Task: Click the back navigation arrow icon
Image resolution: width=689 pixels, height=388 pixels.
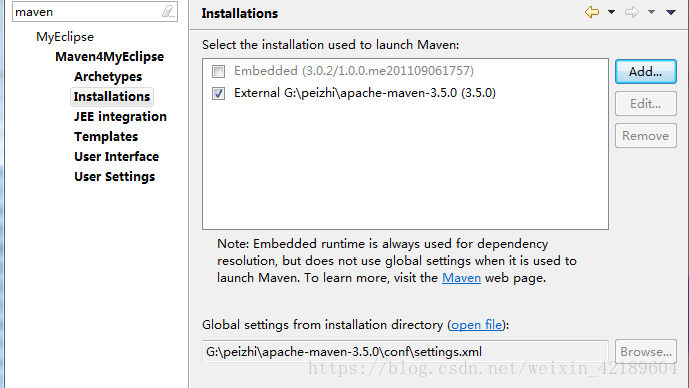Action: 592,12
